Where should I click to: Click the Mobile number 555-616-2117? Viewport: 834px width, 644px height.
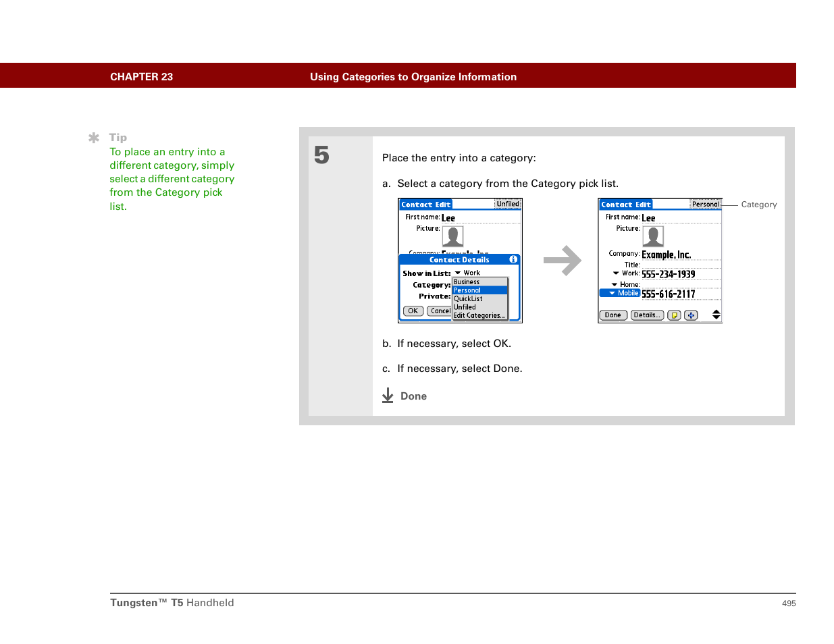(668, 294)
